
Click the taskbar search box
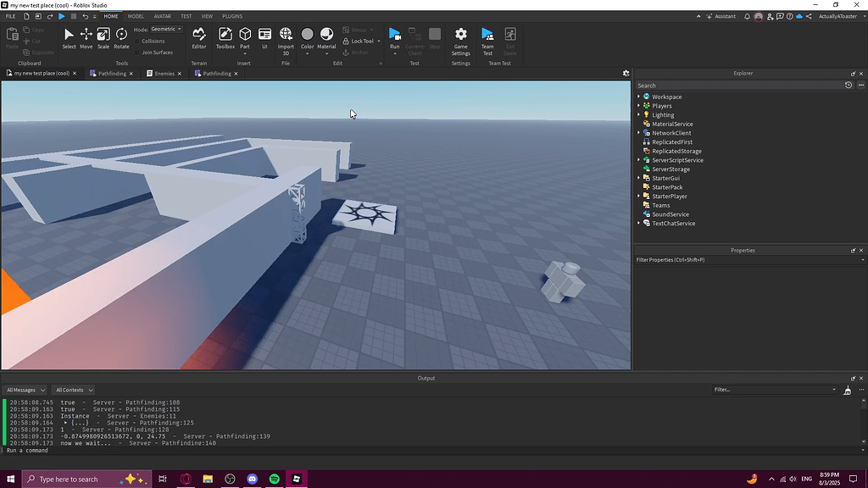click(86, 480)
